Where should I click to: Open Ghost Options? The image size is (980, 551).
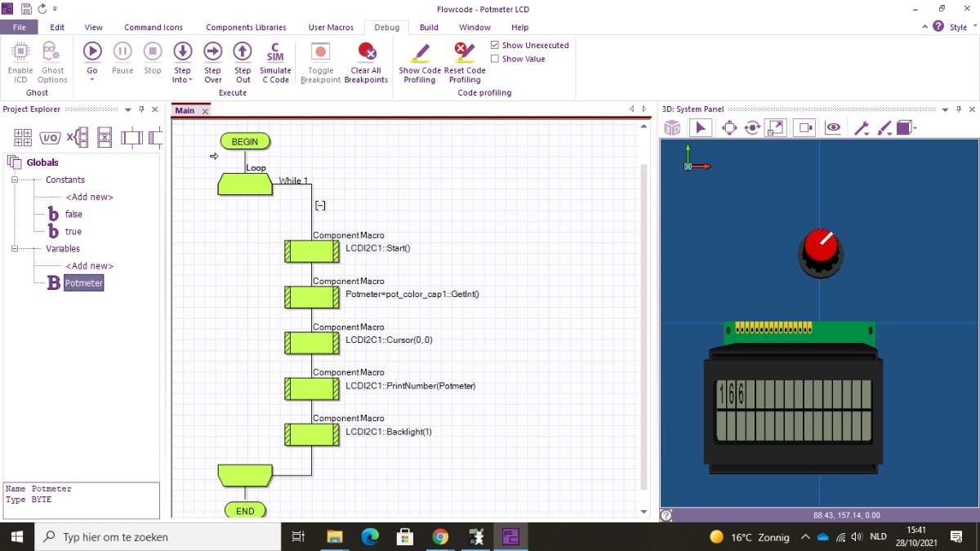[52, 62]
